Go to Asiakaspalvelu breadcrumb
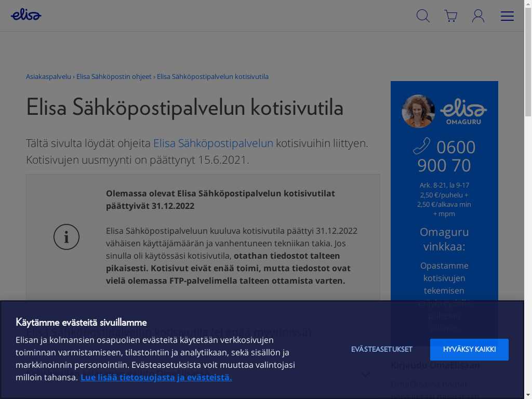The image size is (532, 399). [48, 77]
